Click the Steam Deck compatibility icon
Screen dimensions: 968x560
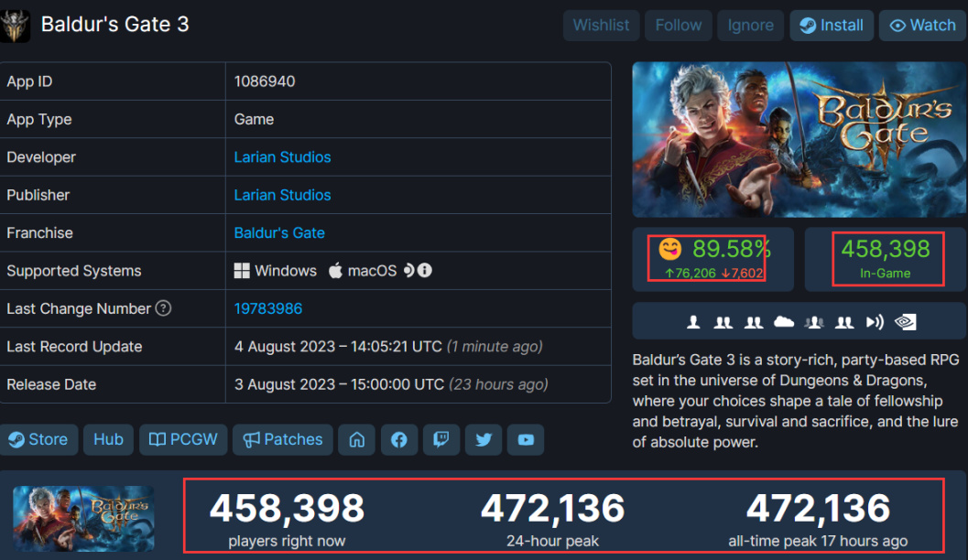[x=408, y=270]
